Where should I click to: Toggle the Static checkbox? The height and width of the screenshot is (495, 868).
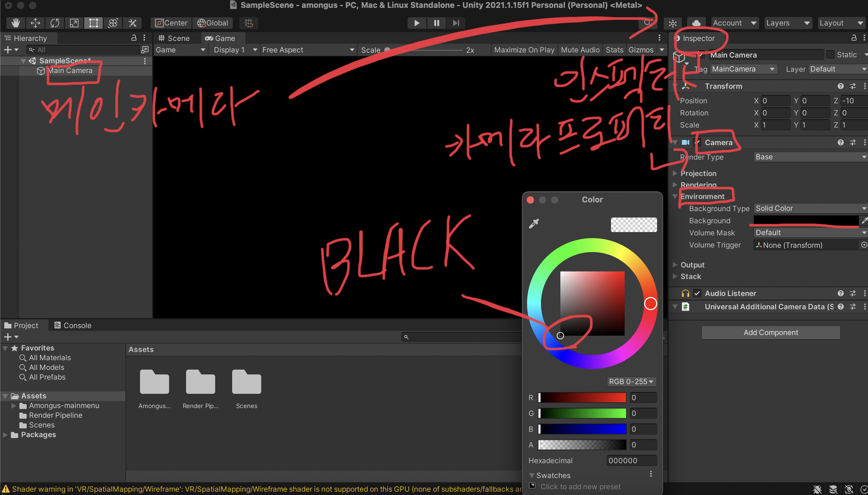pyautogui.click(x=831, y=55)
